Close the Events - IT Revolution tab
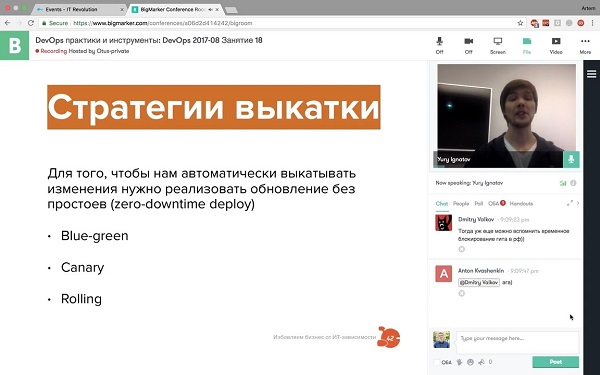The image size is (600, 375). click(x=122, y=9)
